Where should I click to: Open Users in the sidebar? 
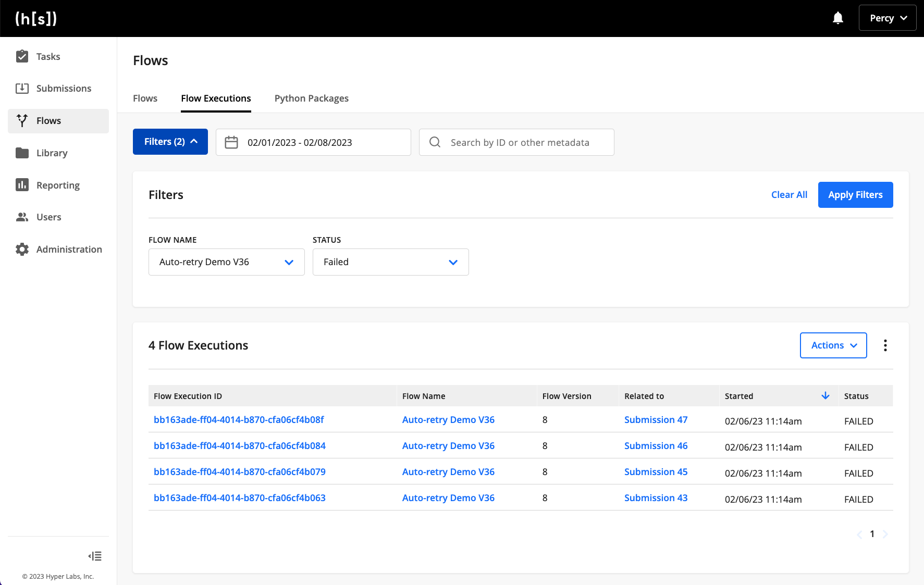(x=58, y=217)
